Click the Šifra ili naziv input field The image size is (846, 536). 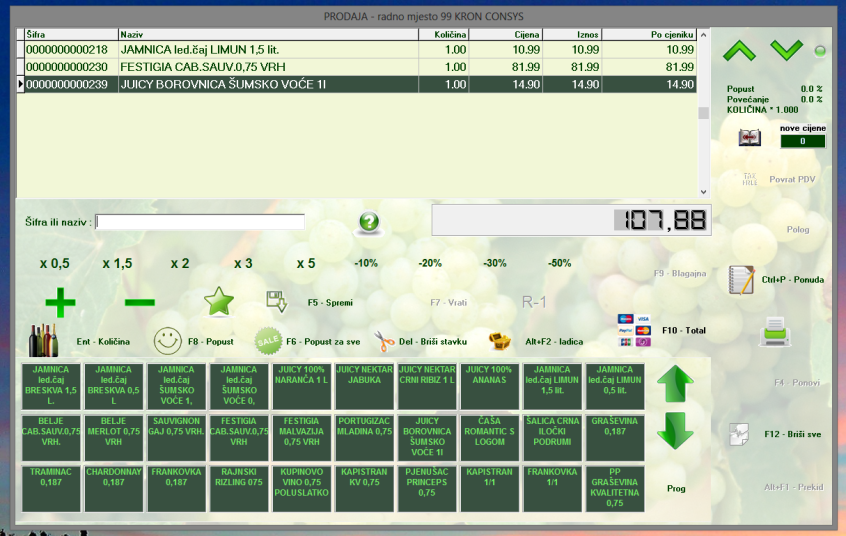(200, 222)
